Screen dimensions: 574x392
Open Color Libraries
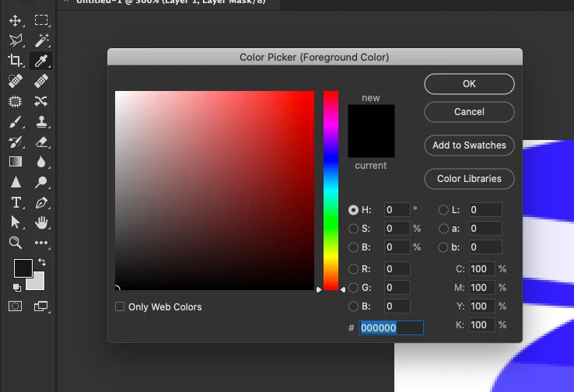click(469, 179)
